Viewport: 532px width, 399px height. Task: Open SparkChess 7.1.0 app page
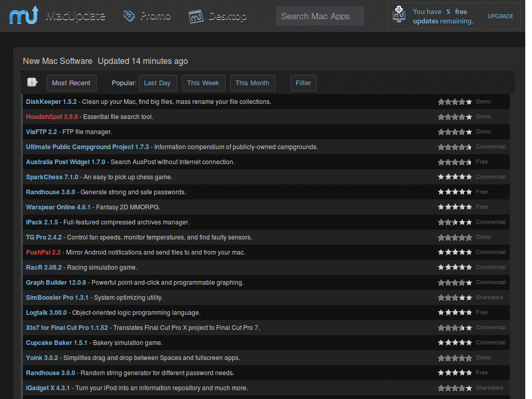click(x=52, y=177)
